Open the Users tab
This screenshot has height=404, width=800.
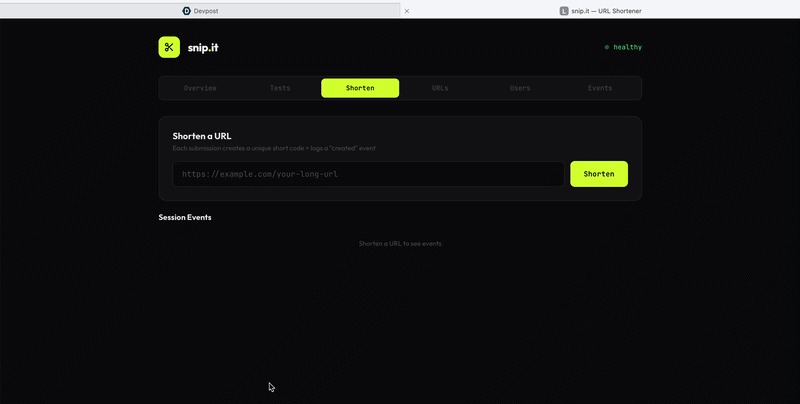click(520, 88)
